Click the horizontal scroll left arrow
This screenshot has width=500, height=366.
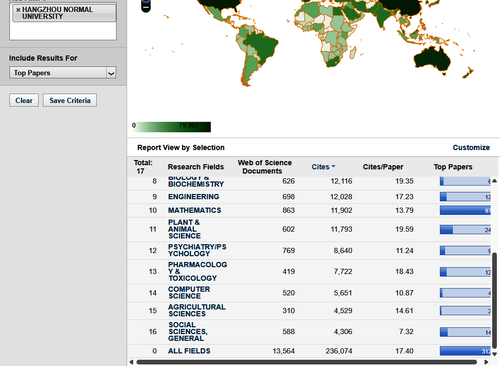click(131, 362)
